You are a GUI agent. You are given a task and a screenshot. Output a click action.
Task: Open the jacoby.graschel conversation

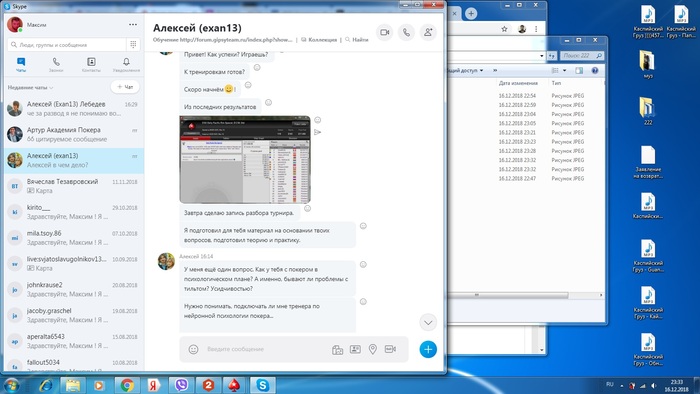(x=74, y=315)
